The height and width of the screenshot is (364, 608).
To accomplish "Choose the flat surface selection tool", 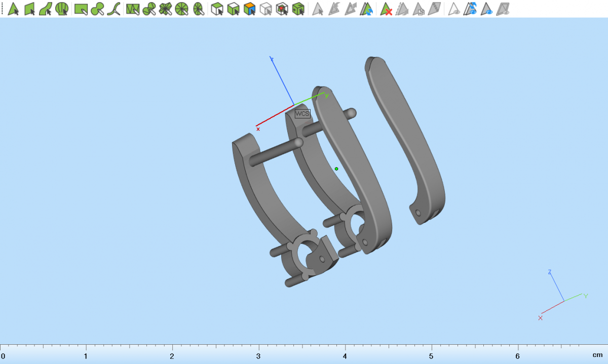I will click(x=30, y=9).
